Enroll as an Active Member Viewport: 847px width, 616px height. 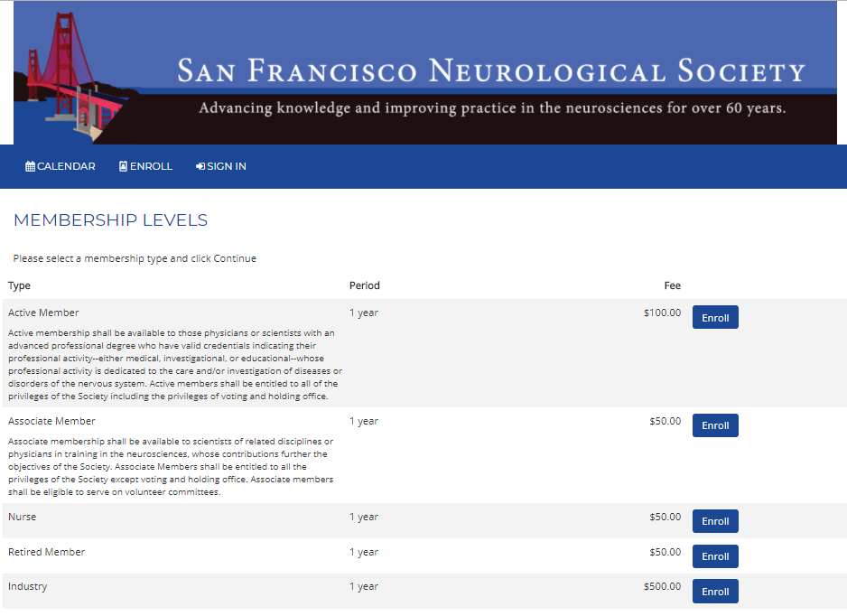coord(715,318)
